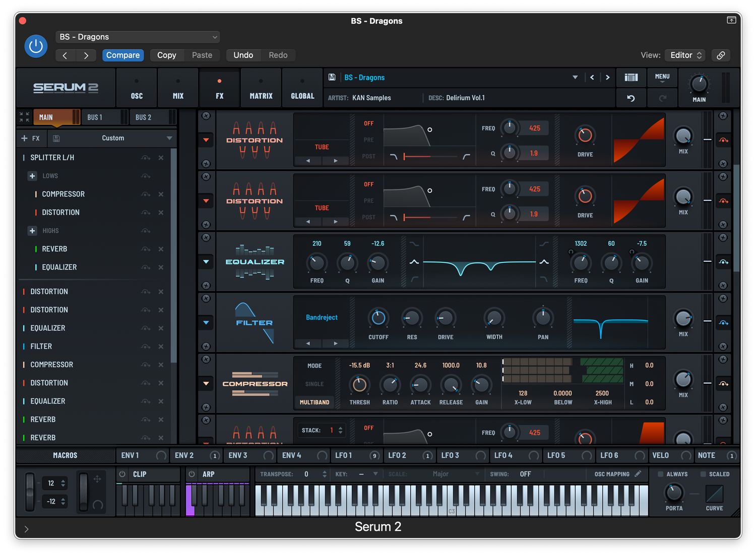The height and width of the screenshot is (556, 756).
Task: Click the Equalizer module routing icon
Action: click(723, 262)
